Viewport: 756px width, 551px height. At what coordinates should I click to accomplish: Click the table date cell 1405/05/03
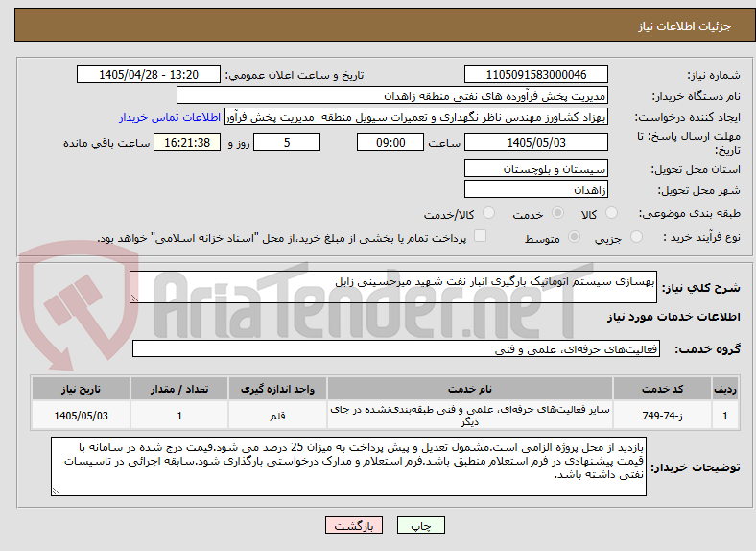coord(81,416)
